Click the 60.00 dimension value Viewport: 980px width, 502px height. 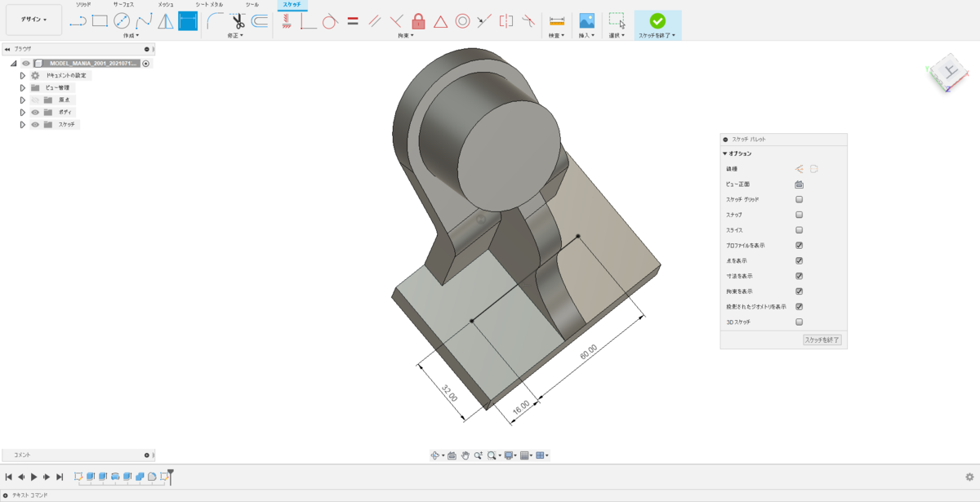pos(588,353)
